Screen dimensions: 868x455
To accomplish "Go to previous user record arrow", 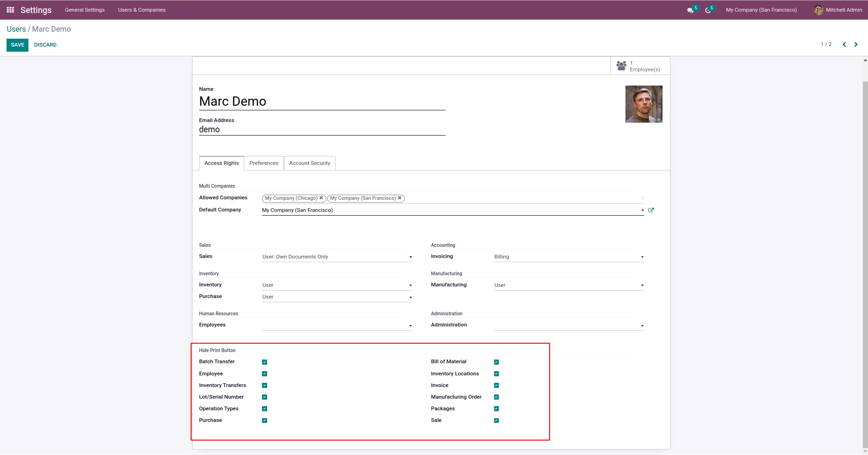I will click(x=844, y=45).
